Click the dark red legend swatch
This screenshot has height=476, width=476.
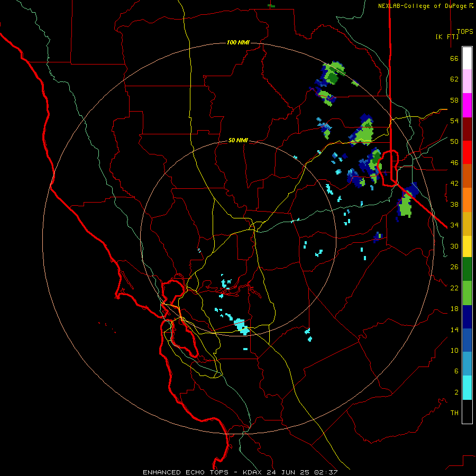(467, 129)
